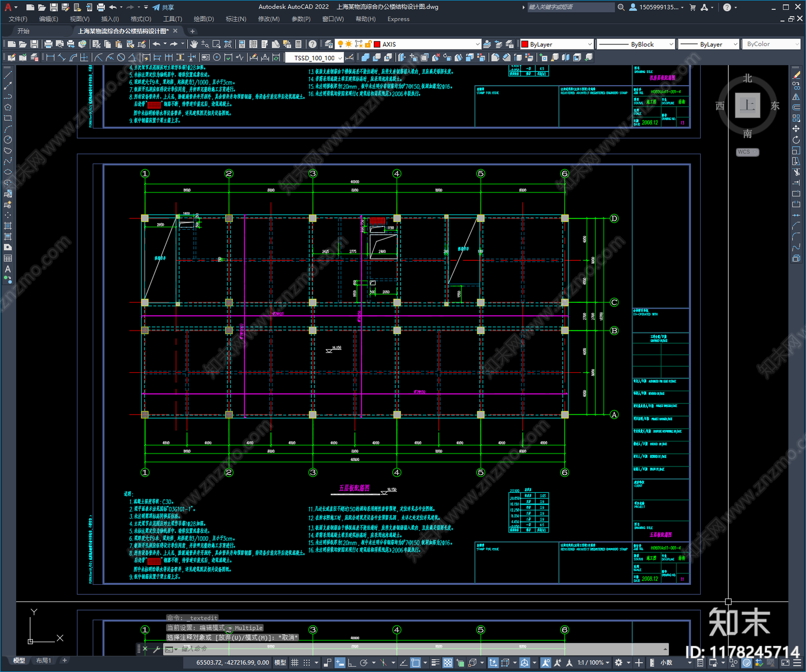Open the 标注(N) menu
This screenshot has width=806, height=672.
[236, 19]
